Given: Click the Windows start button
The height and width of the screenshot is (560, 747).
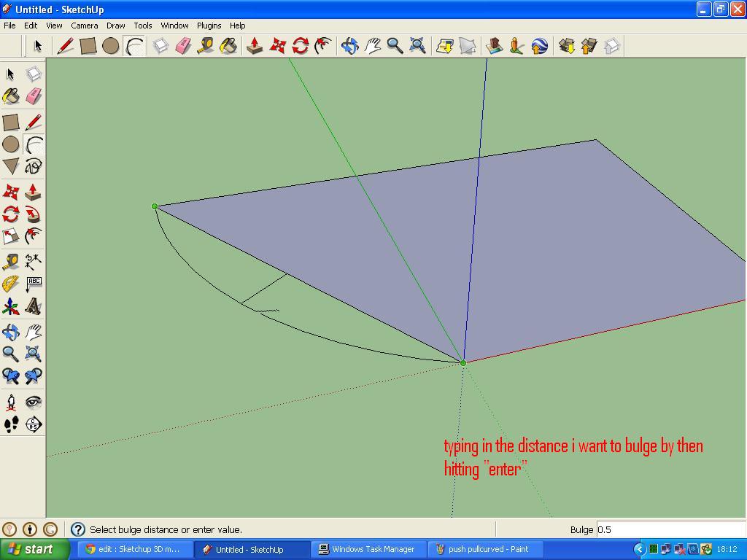Looking at the screenshot, I should click(x=35, y=549).
